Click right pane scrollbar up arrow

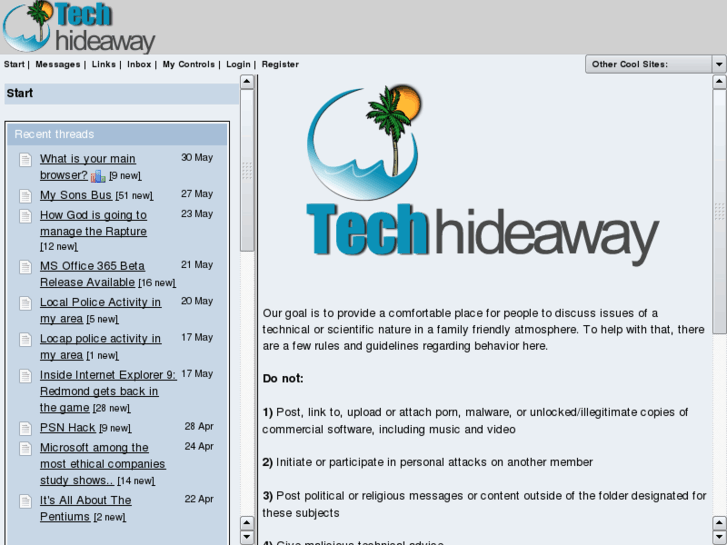click(719, 82)
